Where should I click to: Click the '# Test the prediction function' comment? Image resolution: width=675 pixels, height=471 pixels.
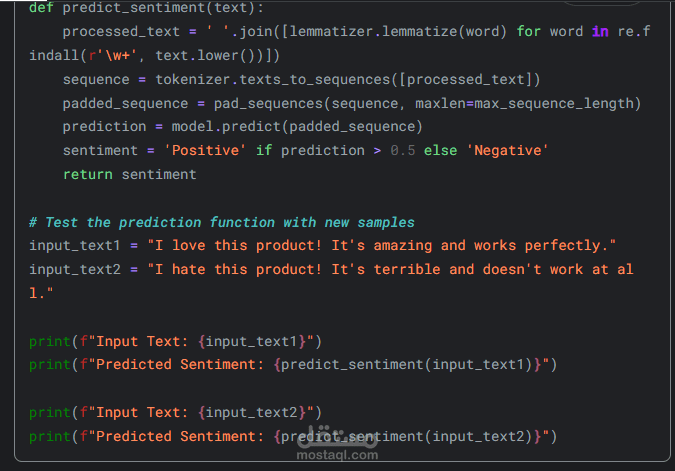[x=221, y=222]
